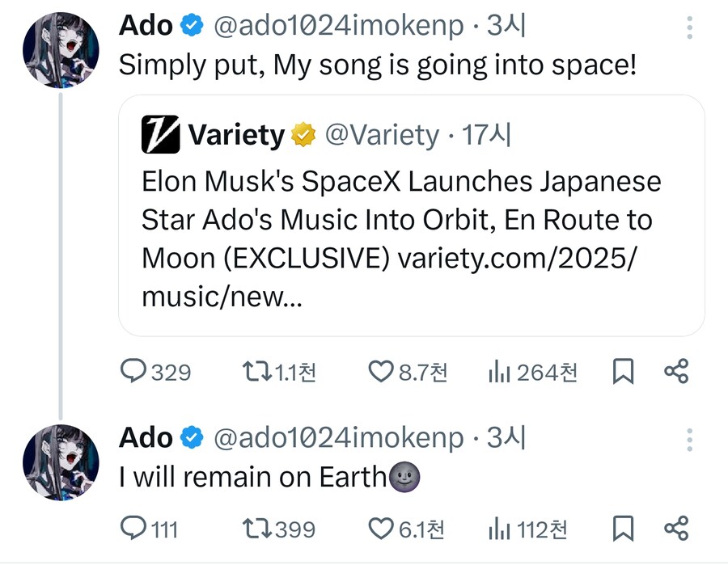
Task: Bookmark the Variety quoted tweet
Action: (x=620, y=372)
